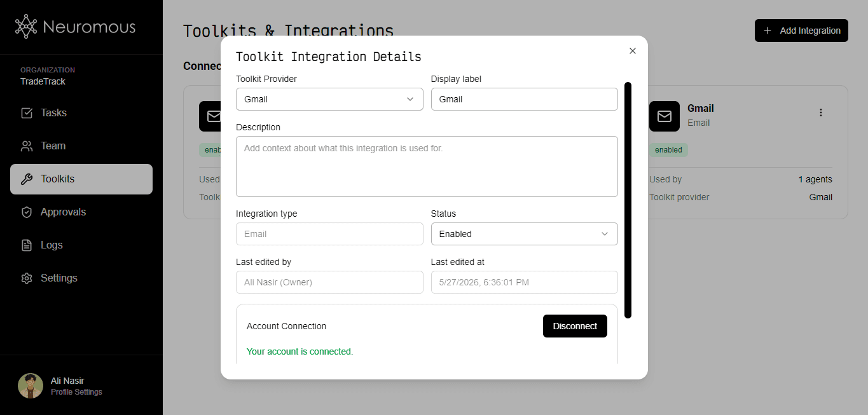This screenshot has height=415, width=868.
Task: Open the Team page in sidebar
Action: coord(81,146)
